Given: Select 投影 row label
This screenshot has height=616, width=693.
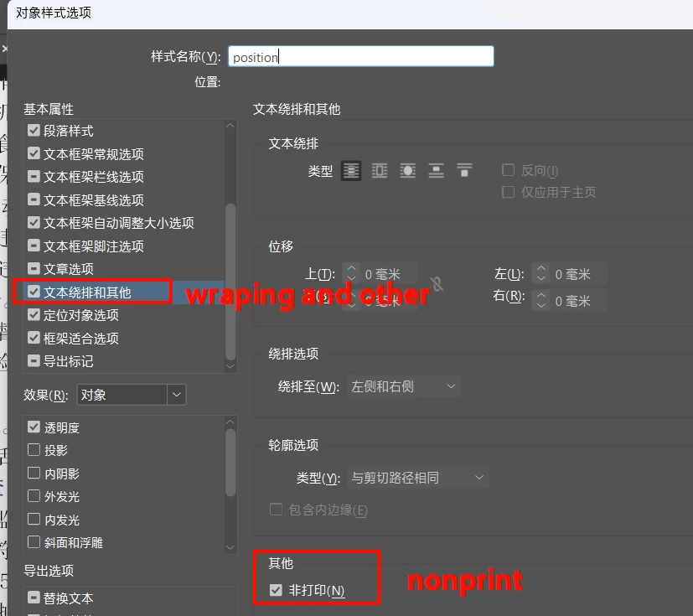Looking at the screenshot, I should point(56,450).
